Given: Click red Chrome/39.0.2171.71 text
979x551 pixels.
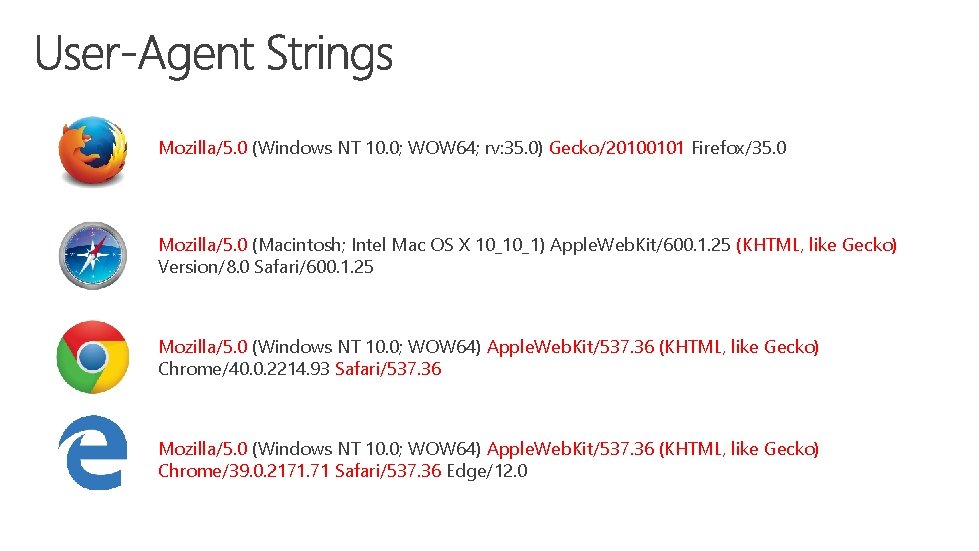Looking at the screenshot, I should click(244, 471).
